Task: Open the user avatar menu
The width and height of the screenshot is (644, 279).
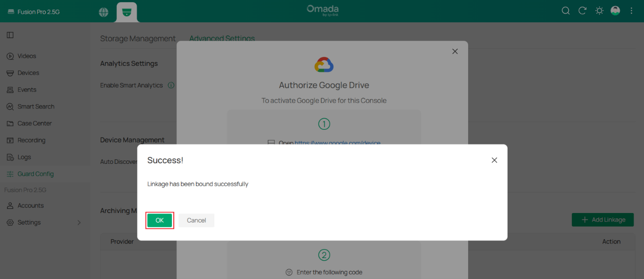Action: click(615, 11)
